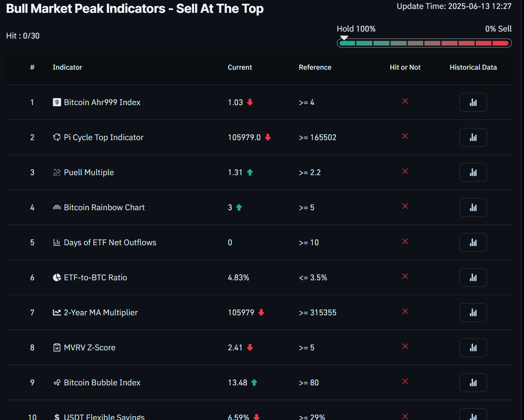Screen dimensions: 524x420
Task: Show Bitcoin Rainbow Chart historical data
Action: pyautogui.click(x=473, y=207)
